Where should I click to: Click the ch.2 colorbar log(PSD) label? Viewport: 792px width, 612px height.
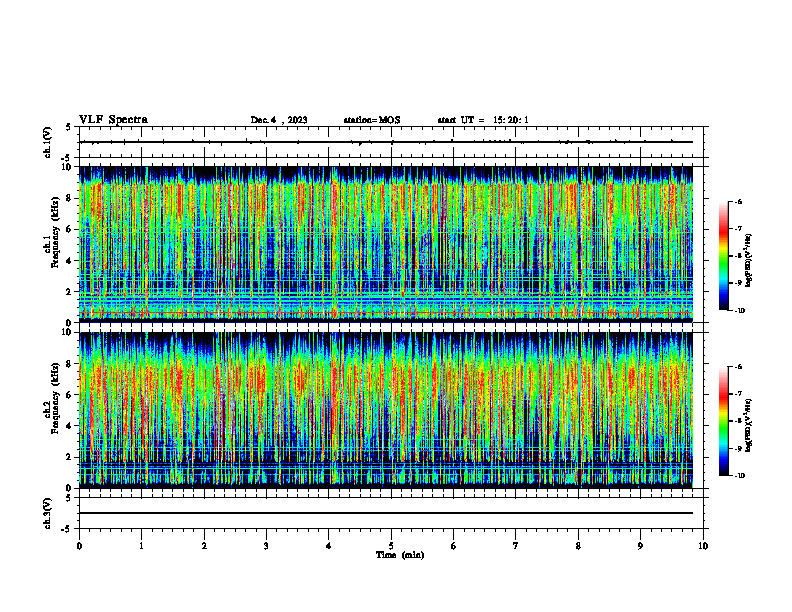pos(749,425)
